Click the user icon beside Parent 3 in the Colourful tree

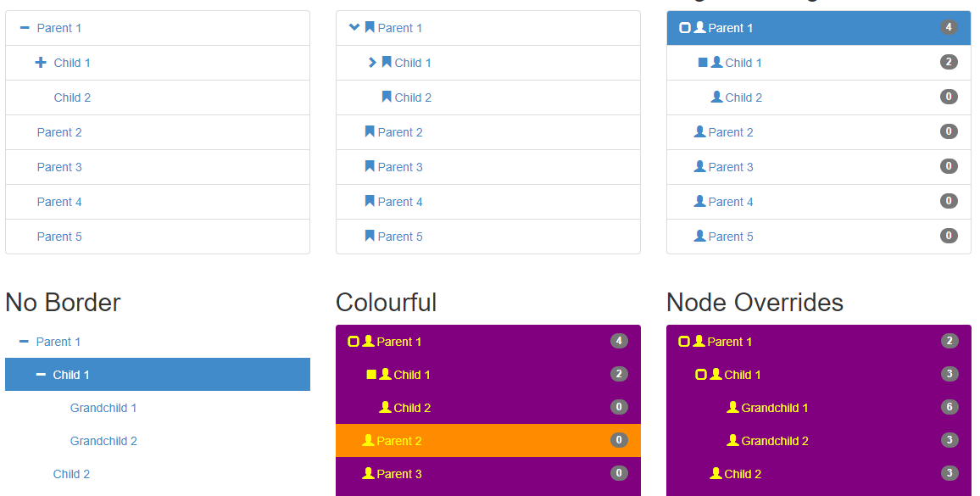[368, 474]
